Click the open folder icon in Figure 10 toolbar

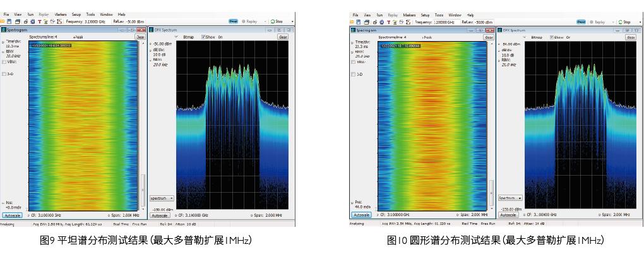pos(352,22)
